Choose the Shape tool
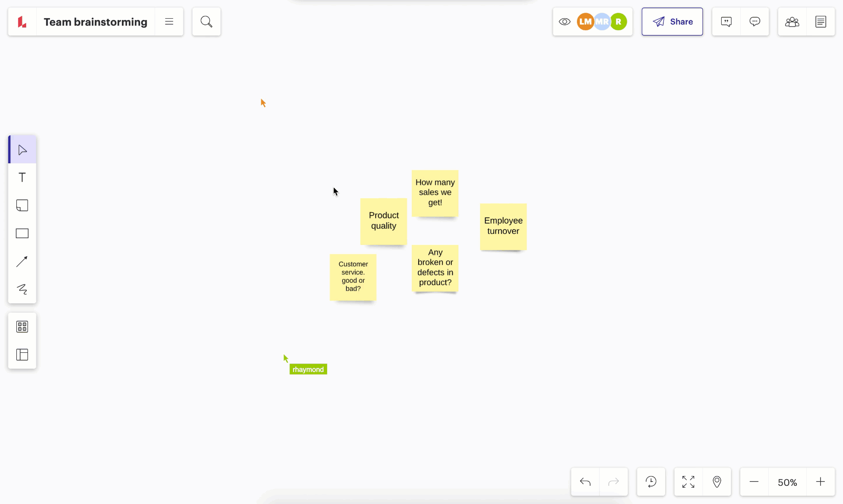The image size is (843, 504). tap(22, 233)
